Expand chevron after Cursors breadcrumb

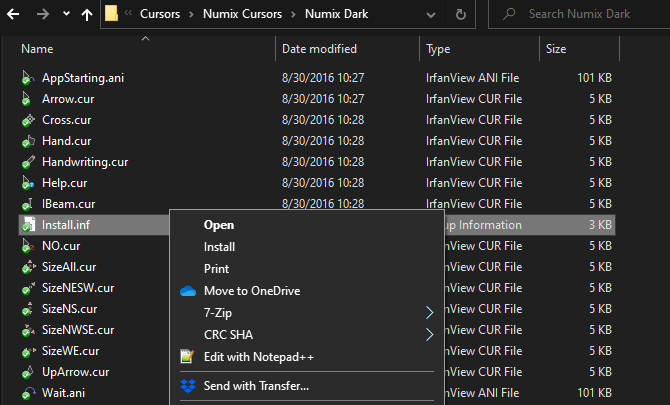click(191, 15)
